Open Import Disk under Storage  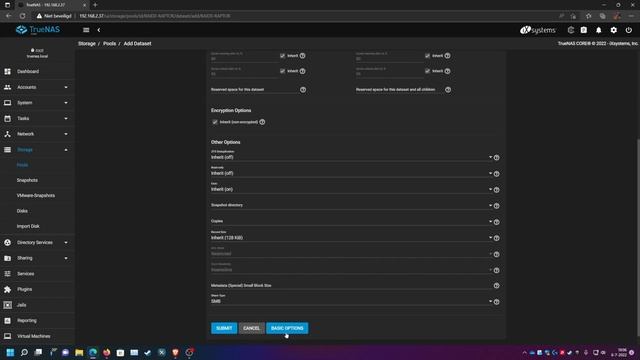(28, 226)
